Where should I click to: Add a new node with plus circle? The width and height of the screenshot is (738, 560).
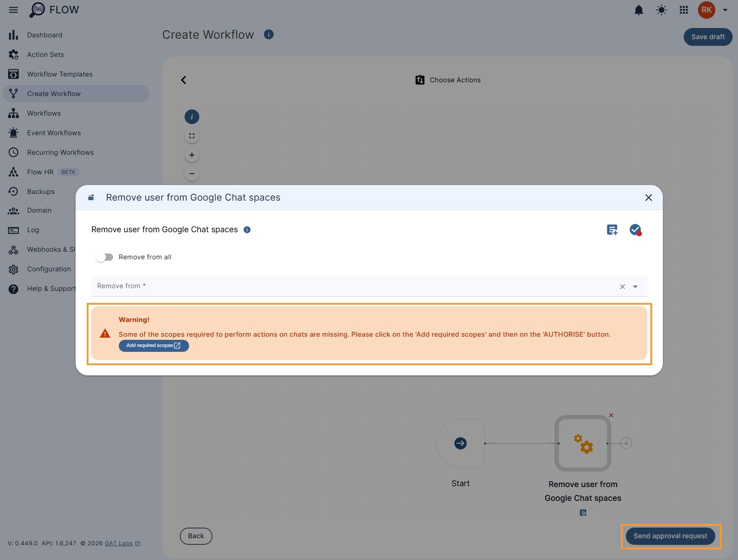[626, 443]
